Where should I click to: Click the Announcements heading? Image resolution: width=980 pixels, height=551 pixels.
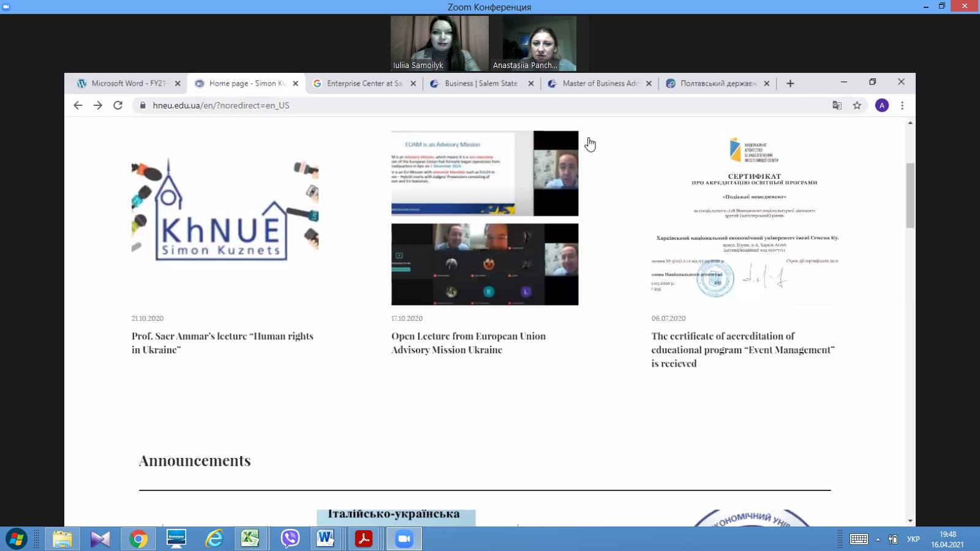(x=195, y=461)
